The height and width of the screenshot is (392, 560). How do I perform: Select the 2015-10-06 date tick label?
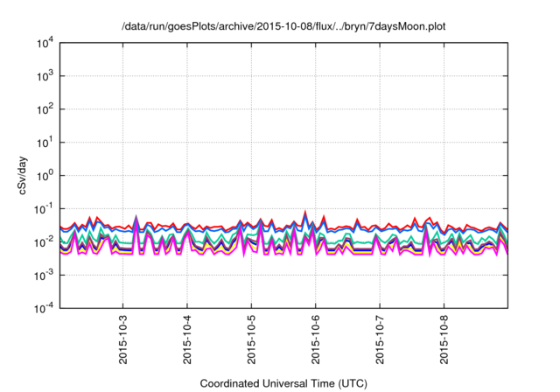click(317, 339)
